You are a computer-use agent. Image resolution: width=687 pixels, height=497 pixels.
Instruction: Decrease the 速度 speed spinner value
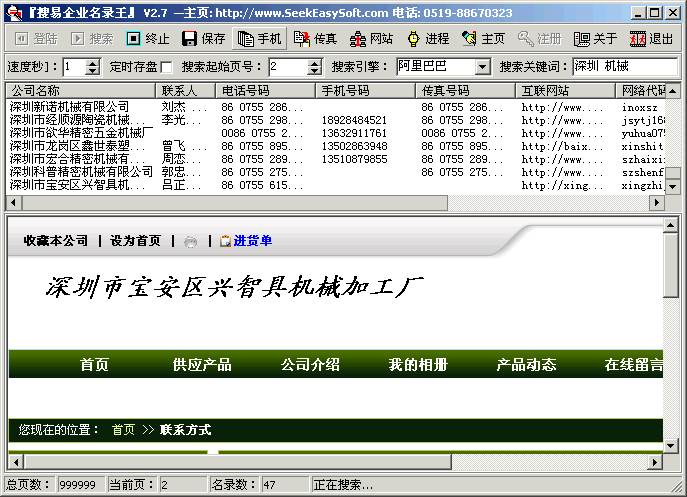(92, 71)
